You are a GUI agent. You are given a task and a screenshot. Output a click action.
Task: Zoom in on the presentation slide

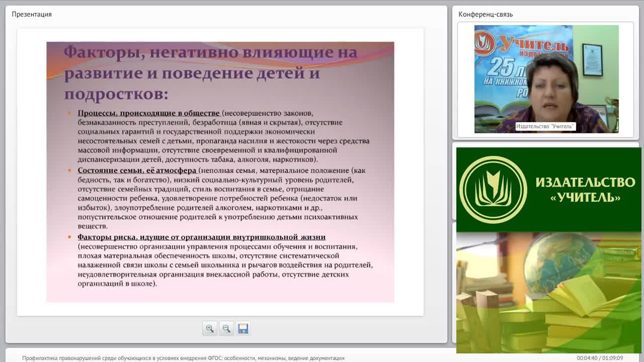(x=210, y=328)
